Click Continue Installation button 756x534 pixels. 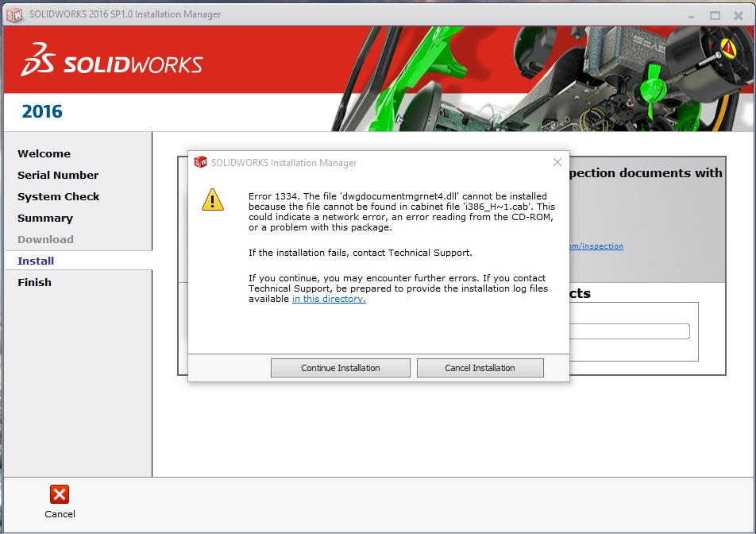pos(341,368)
